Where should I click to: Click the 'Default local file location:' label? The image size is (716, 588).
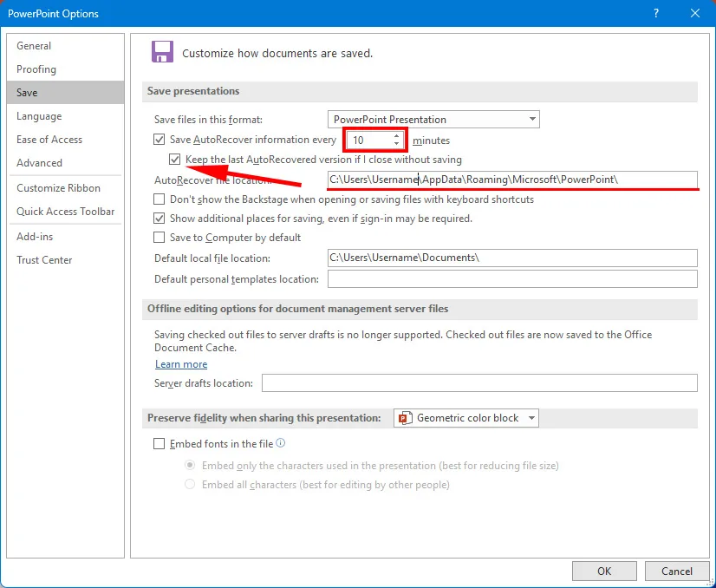(212, 258)
